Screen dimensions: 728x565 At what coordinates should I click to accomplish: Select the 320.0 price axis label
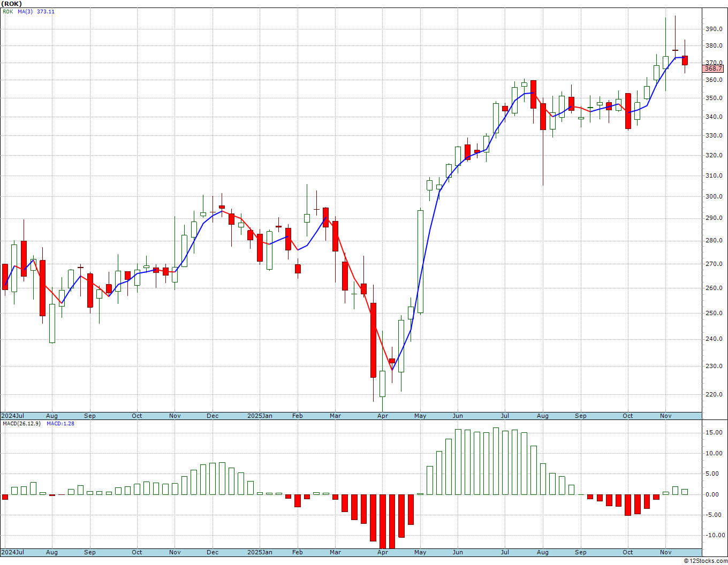pyautogui.click(x=714, y=156)
